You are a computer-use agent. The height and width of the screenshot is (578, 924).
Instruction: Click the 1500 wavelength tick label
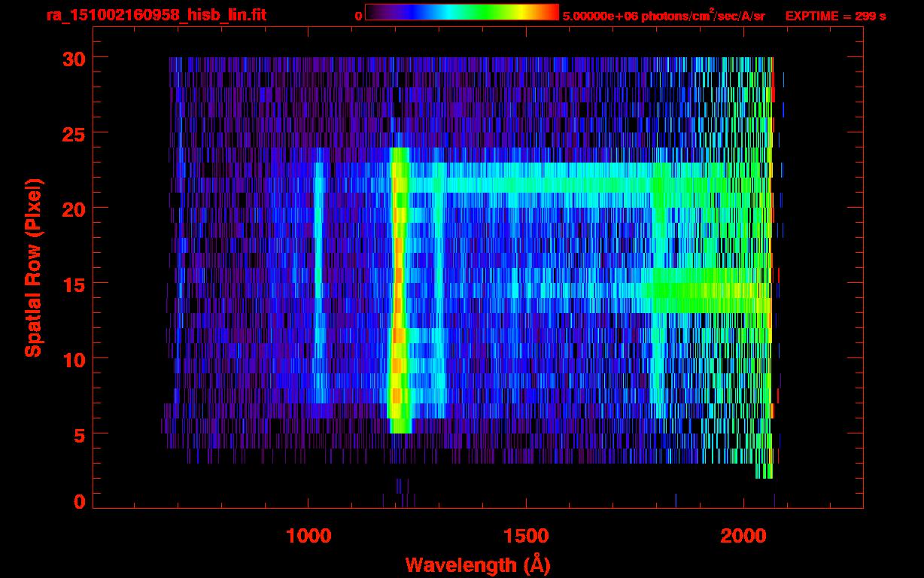(526, 536)
